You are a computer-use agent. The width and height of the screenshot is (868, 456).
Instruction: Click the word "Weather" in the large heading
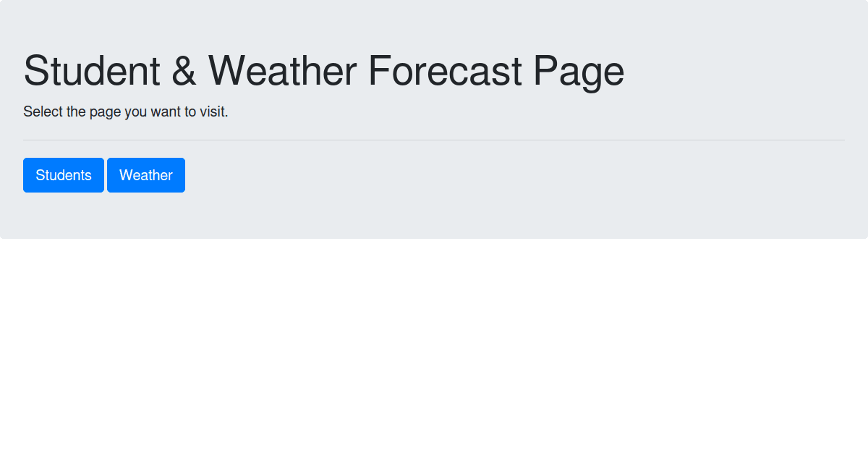tap(282, 71)
